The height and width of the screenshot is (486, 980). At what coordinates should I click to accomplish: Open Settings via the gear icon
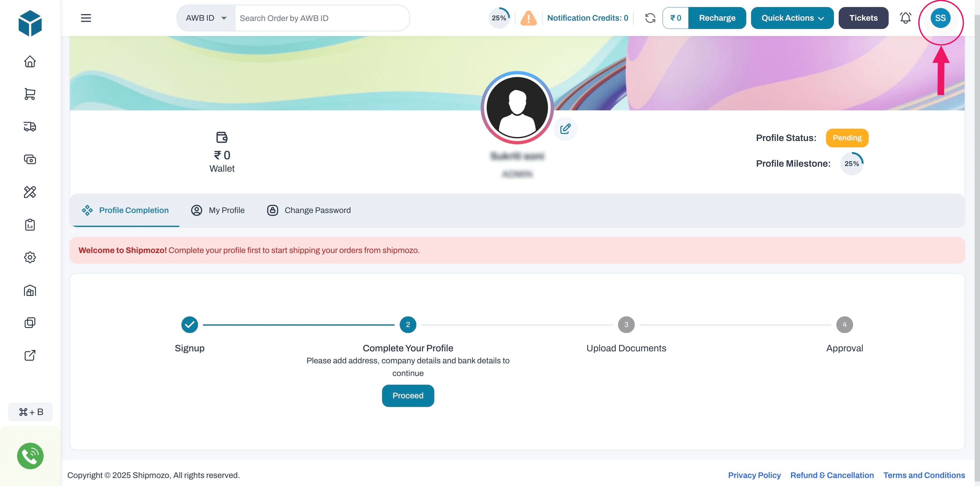point(30,257)
